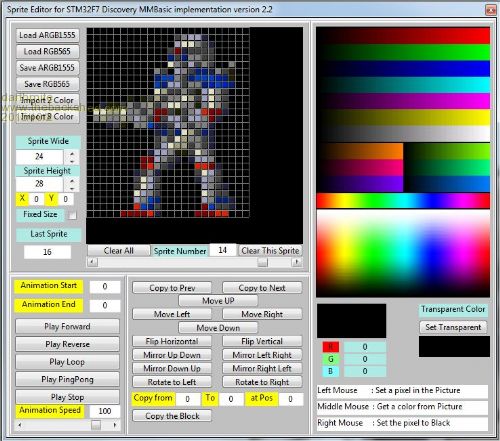Click the Copy from value field
This screenshot has height=441, width=500.
188,399
